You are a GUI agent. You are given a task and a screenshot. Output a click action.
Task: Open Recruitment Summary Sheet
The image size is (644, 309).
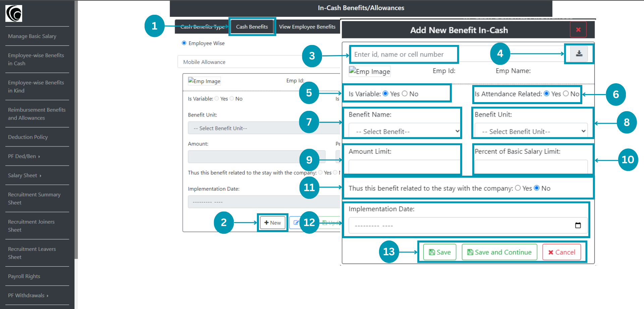tap(34, 198)
